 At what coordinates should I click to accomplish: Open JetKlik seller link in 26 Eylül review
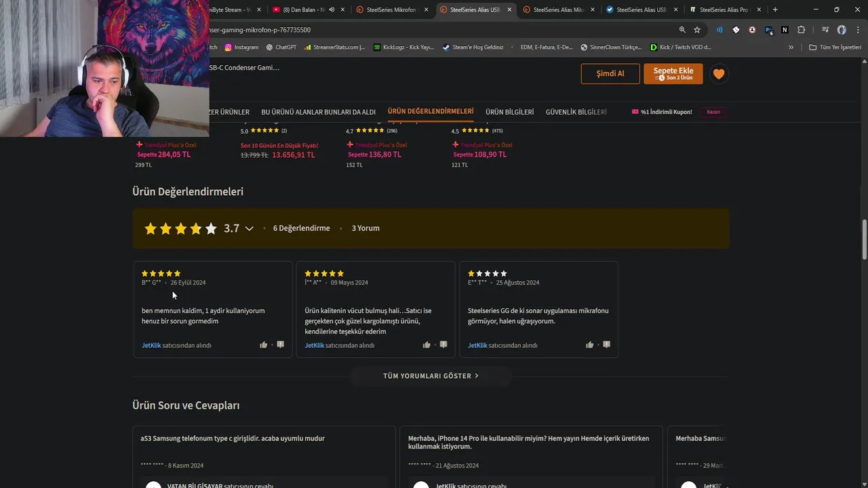151,346
